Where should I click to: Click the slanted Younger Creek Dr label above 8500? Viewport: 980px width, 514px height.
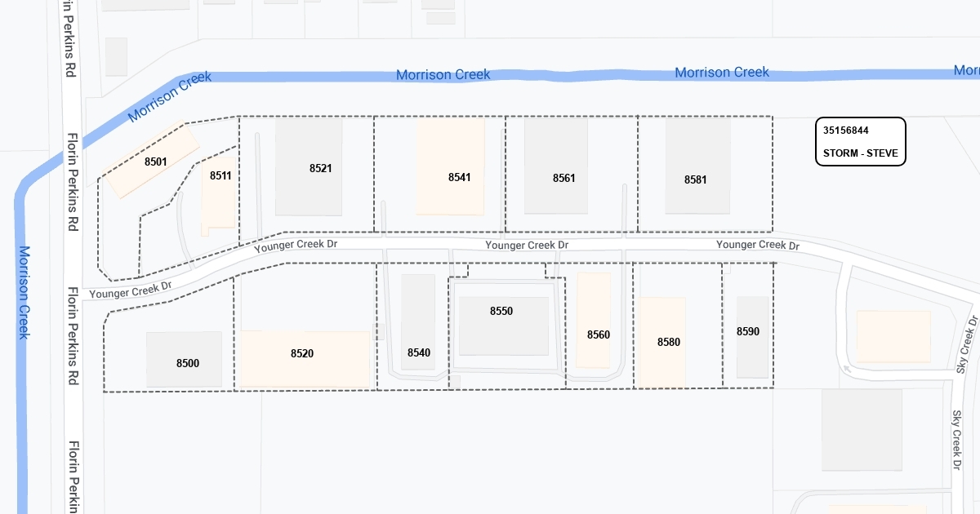131,290
